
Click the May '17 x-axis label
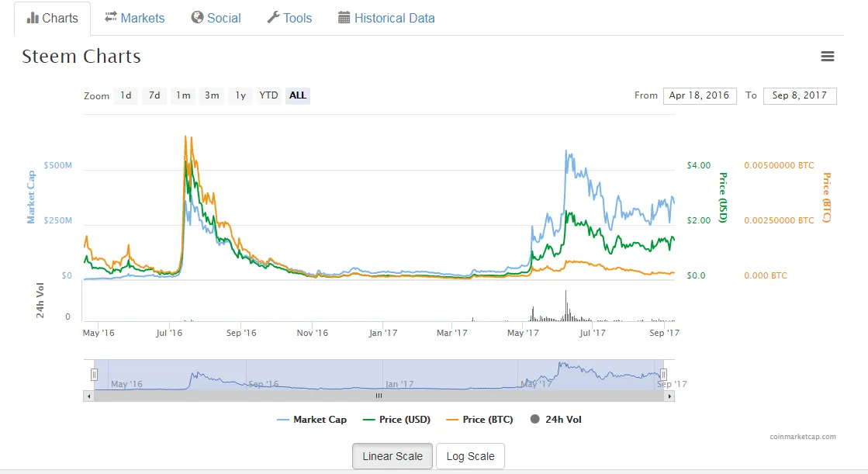523,333
